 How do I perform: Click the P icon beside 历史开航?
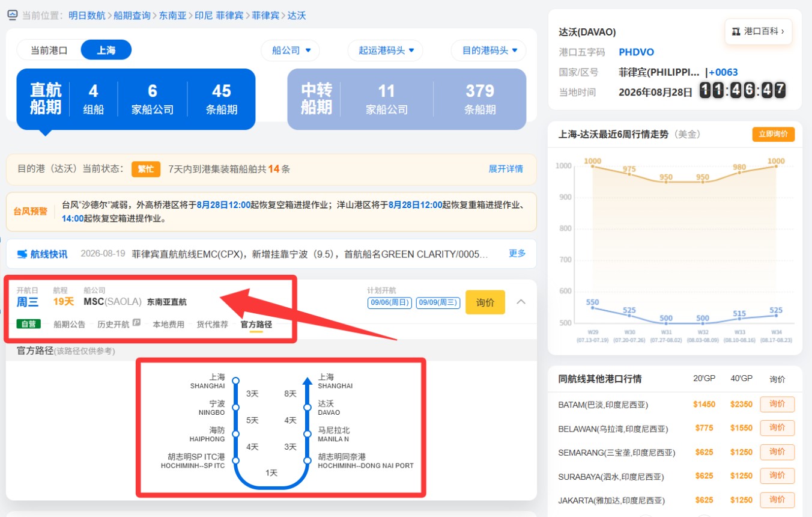click(136, 324)
